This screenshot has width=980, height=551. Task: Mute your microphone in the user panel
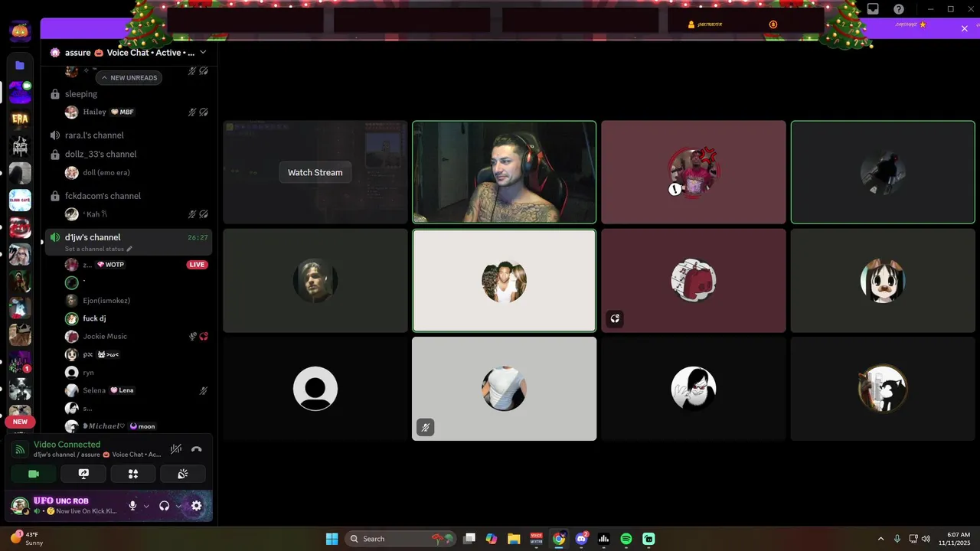click(132, 506)
